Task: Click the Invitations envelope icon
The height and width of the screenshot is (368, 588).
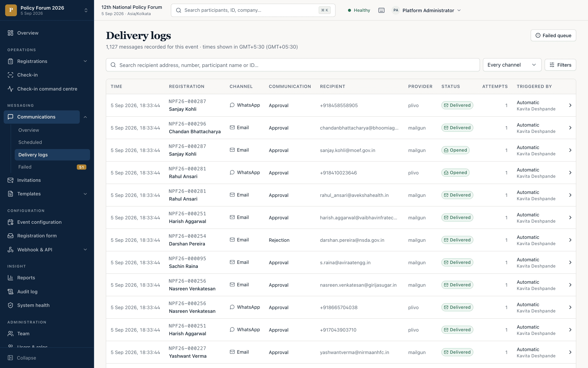Action: coord(10,180)
